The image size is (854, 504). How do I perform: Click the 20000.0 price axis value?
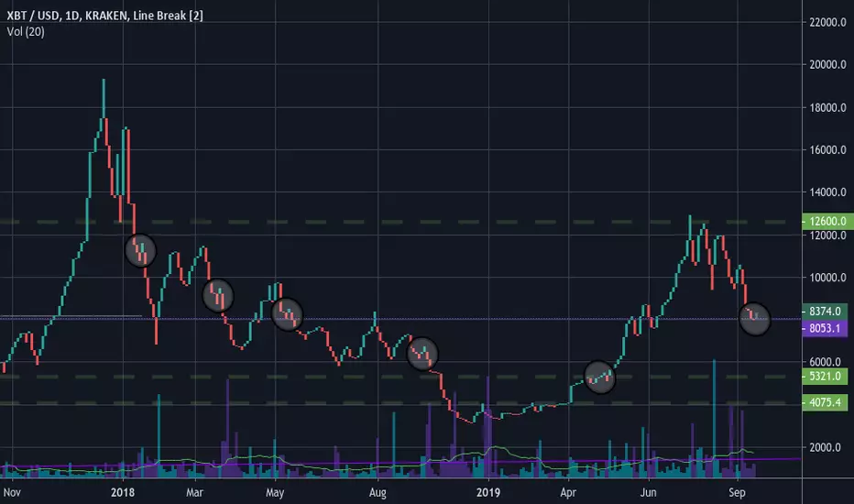(827, 65)
